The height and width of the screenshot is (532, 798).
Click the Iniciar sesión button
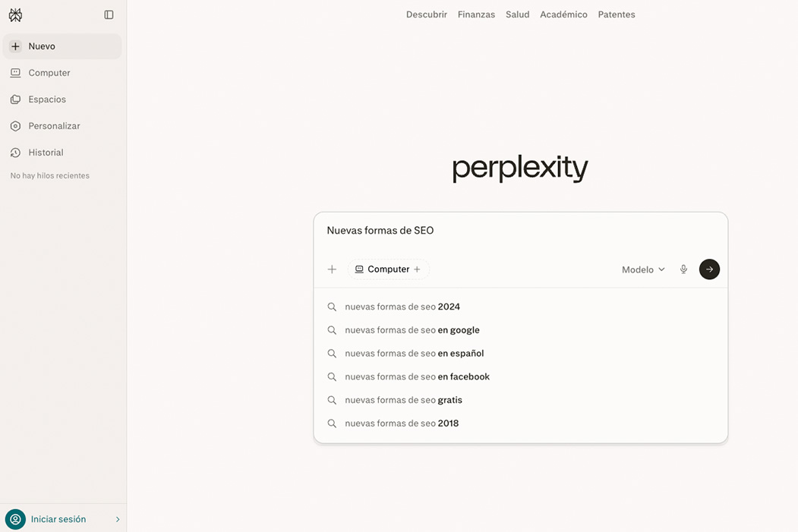tap(58, 519)
